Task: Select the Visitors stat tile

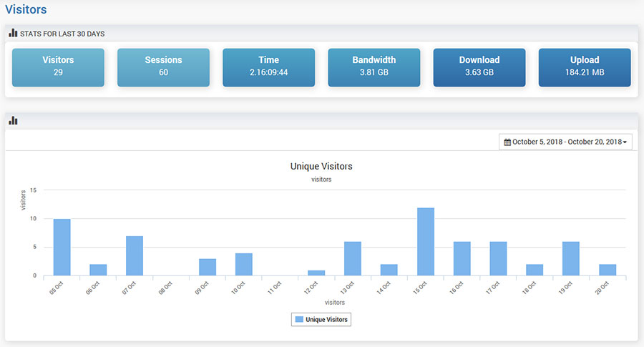Action: [x=58, y=67]
